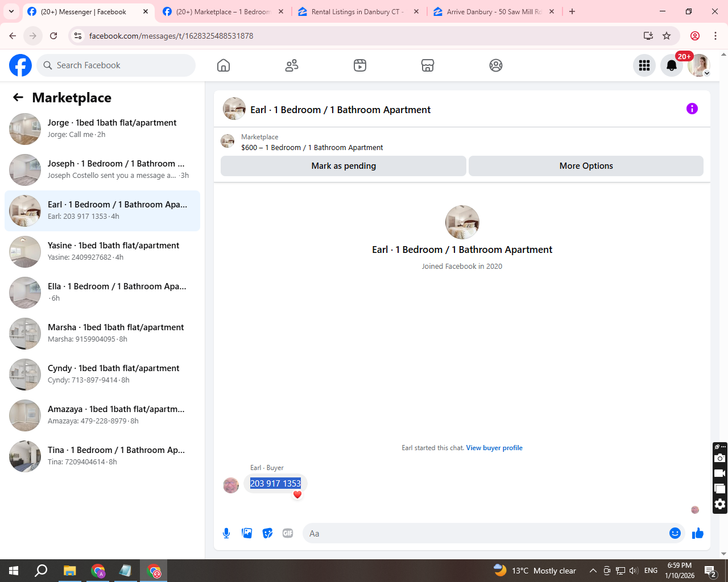Show hidden system tray icons
The height and width of the screenshot is (582, 728).
pyautogui.click(x=593, y=571)
